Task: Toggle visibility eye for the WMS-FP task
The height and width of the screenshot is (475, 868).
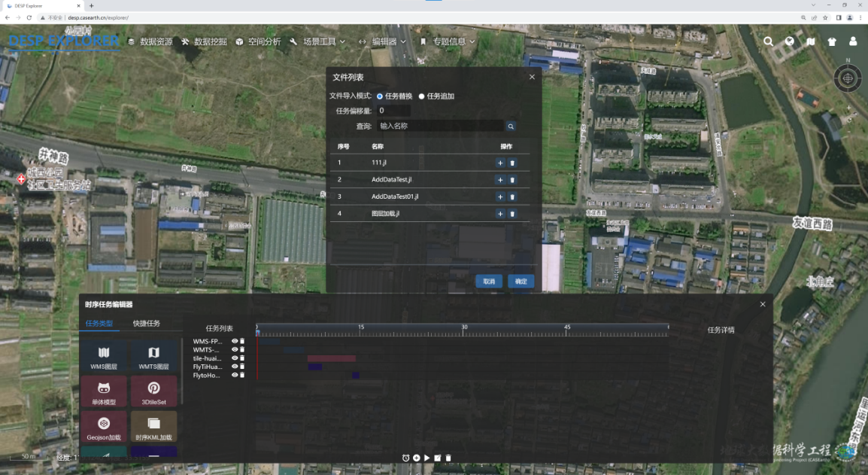Action: point(235,341)
